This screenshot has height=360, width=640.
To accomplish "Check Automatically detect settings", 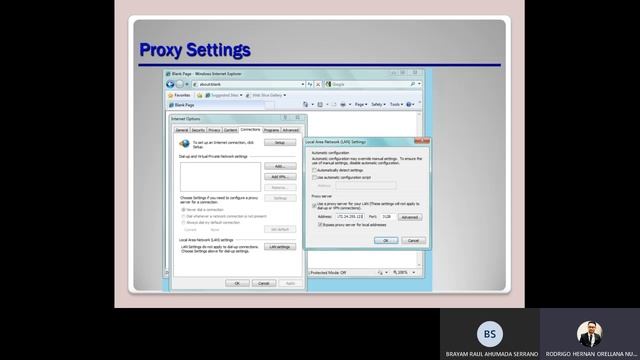I will [x=315, y=170].
